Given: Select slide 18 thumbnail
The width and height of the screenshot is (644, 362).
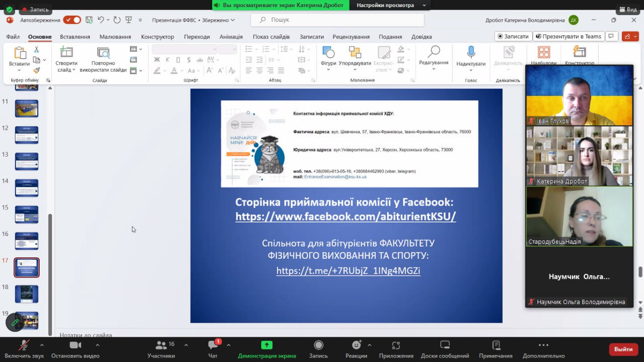Looking at the screenshot, I should [x=27, y=294].
